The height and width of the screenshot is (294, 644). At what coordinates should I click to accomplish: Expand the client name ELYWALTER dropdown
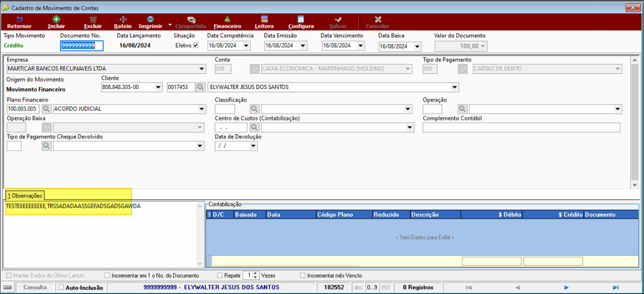click(454, 87)
